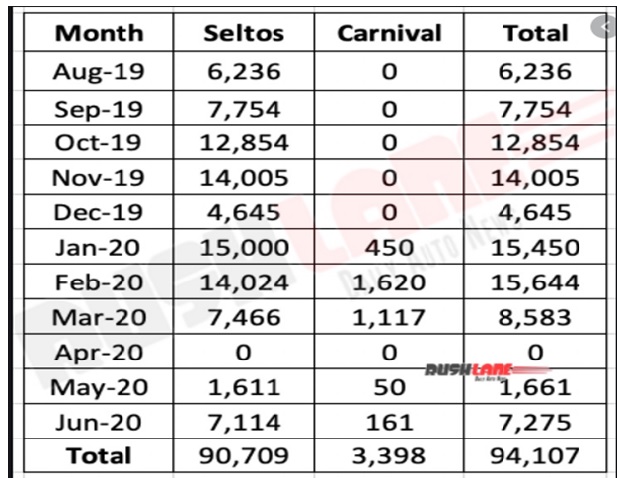
Task: Select the Aug-19 month cell
Action: click(99, 71)
